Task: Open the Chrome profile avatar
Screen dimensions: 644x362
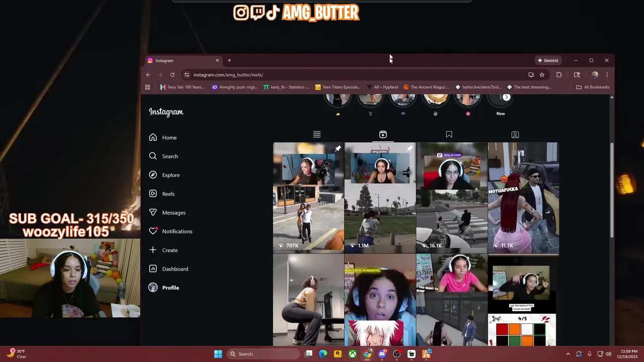Action: tap(595, 75)
